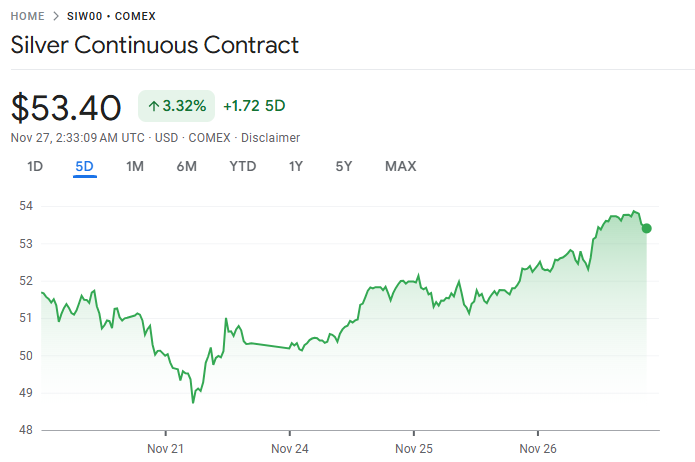Click the Nov 25 date axis label
Image resolution: width=695 pixels, height=462 pixels.
(x=413, y=448)
